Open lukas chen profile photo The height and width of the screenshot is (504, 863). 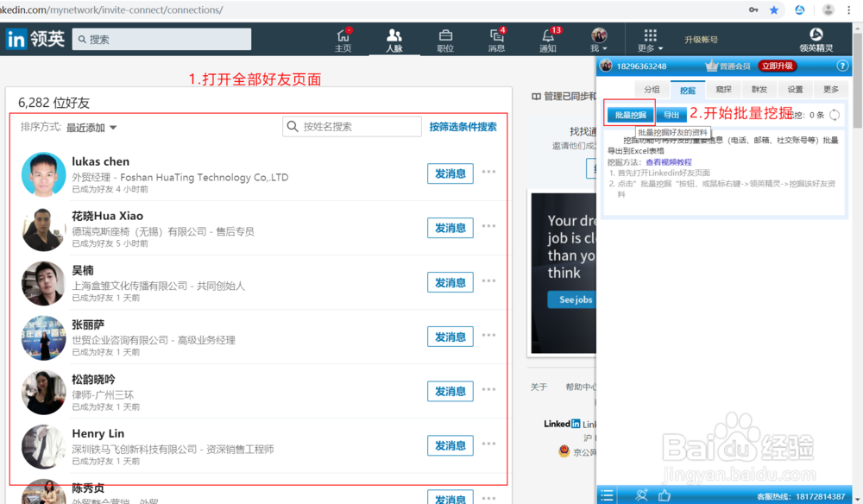point(43,174)
